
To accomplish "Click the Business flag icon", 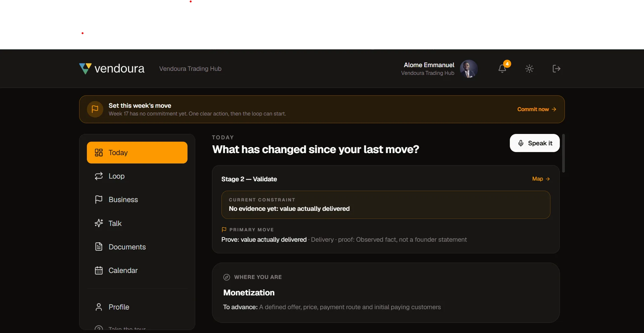I will tap(99, 199).
